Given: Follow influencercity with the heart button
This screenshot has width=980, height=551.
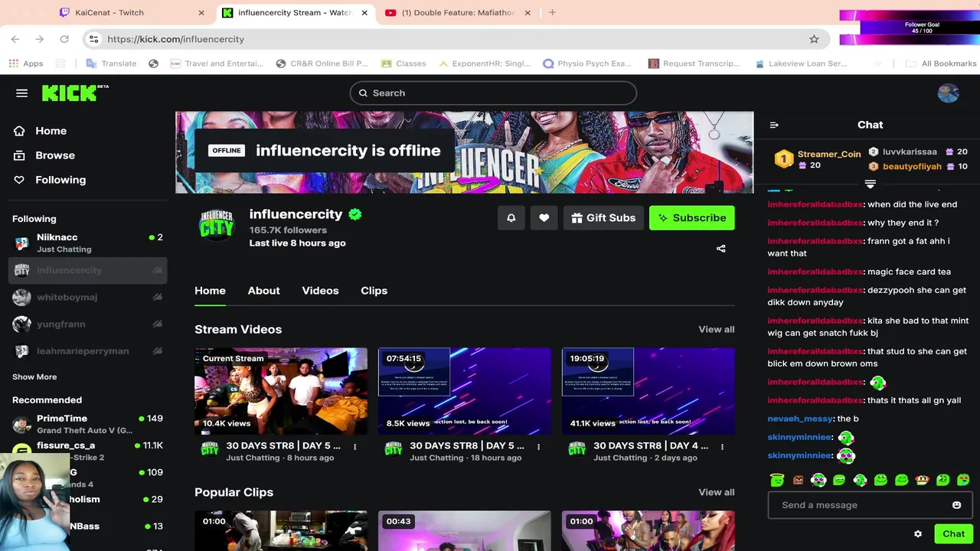Looking at the screenshot, I should tap(544, 218).
